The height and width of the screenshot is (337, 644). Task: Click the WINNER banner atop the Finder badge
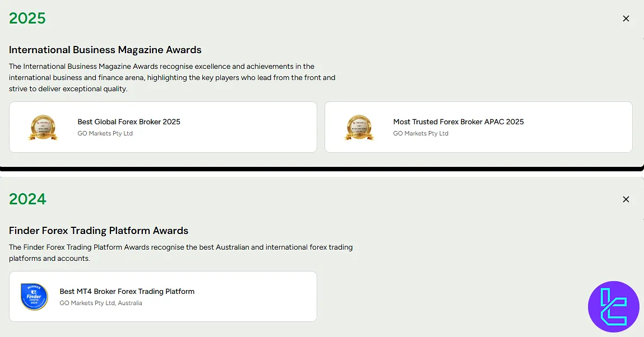pos(34,287)
